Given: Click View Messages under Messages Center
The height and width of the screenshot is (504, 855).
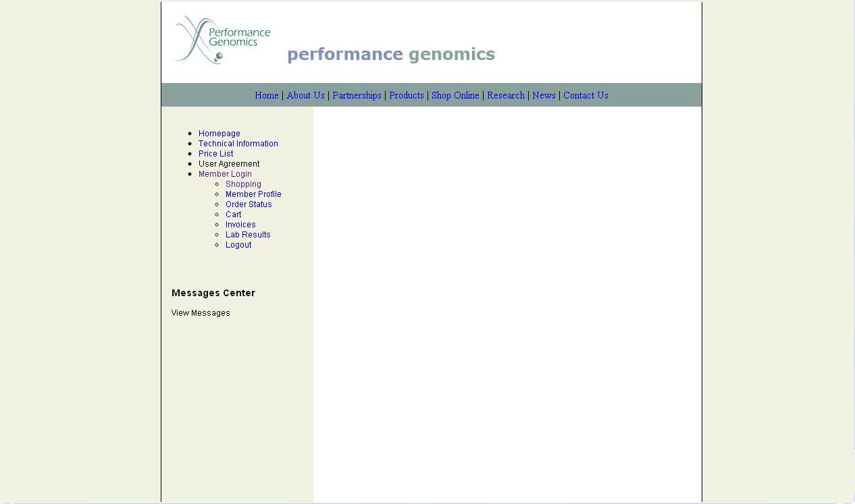Looking at the screenshot, I should 201,313.
